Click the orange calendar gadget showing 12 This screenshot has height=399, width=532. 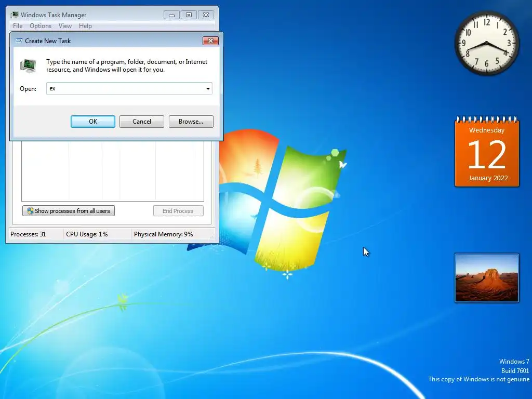coord(487,152)
